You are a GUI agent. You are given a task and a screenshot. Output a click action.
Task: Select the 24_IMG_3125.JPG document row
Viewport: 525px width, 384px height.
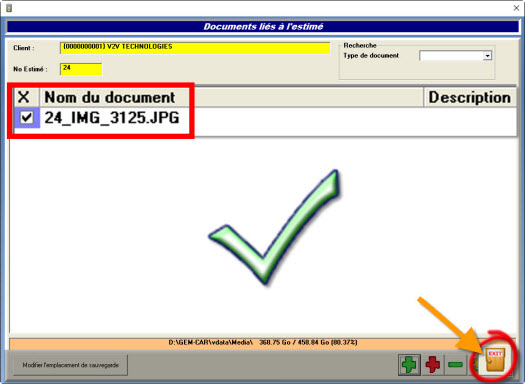tap(265, 118)
